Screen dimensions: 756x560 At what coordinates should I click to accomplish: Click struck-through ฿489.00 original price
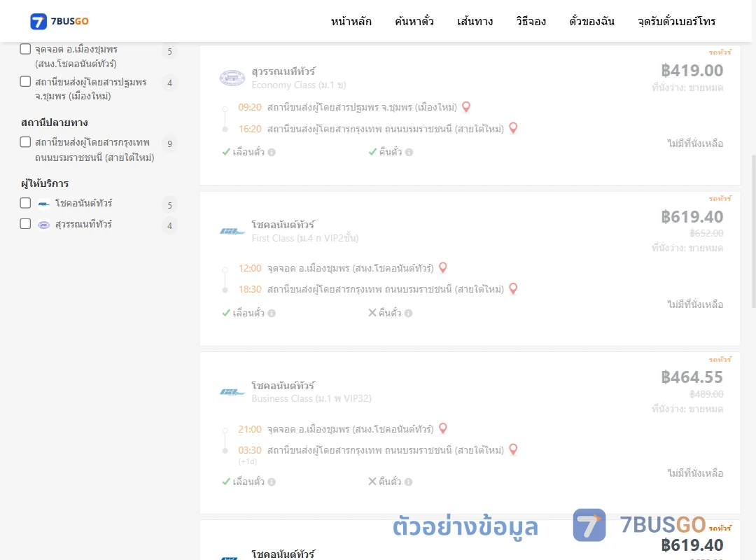click(706, 394)
